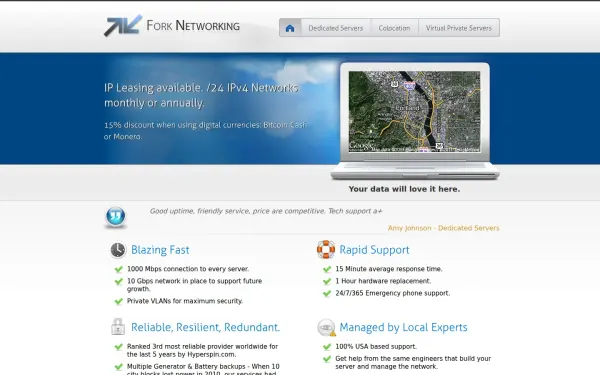
Task: Click the '10 Gbps network in place' text
Action: click(194, 285)
